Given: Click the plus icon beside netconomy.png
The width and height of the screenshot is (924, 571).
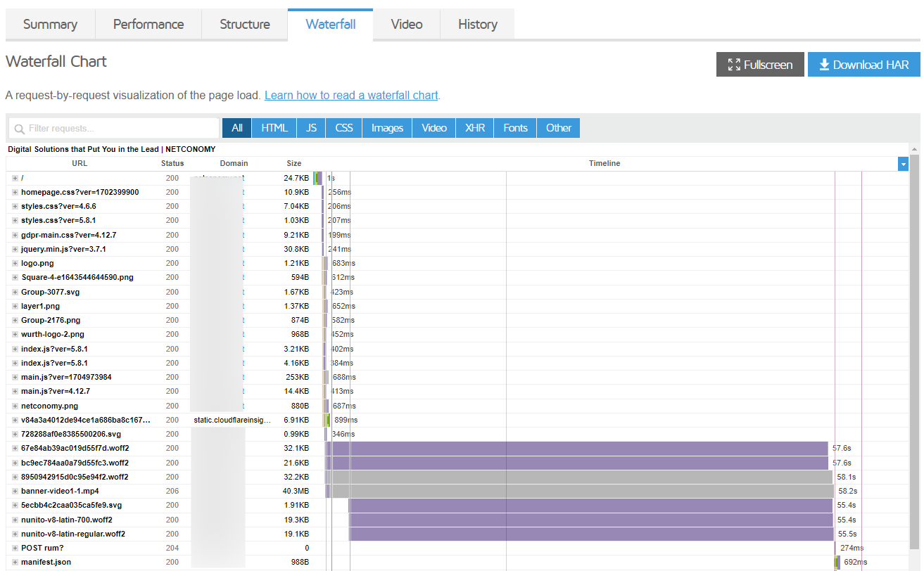Looking at the screenshot, I should click(x=14, y=406).
